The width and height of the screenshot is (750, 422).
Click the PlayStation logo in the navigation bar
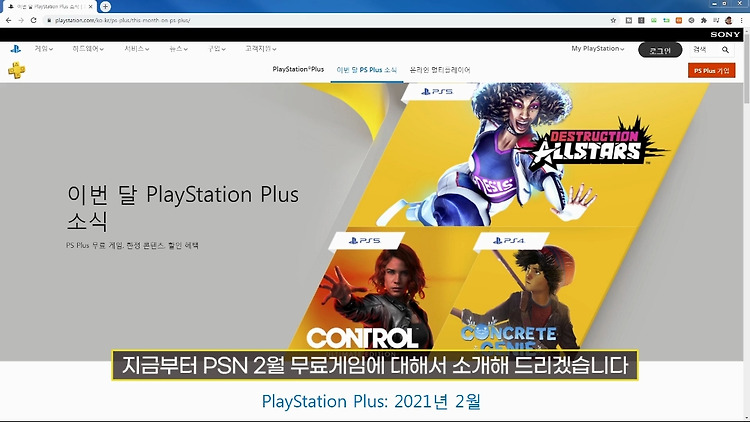pos(16,49)
